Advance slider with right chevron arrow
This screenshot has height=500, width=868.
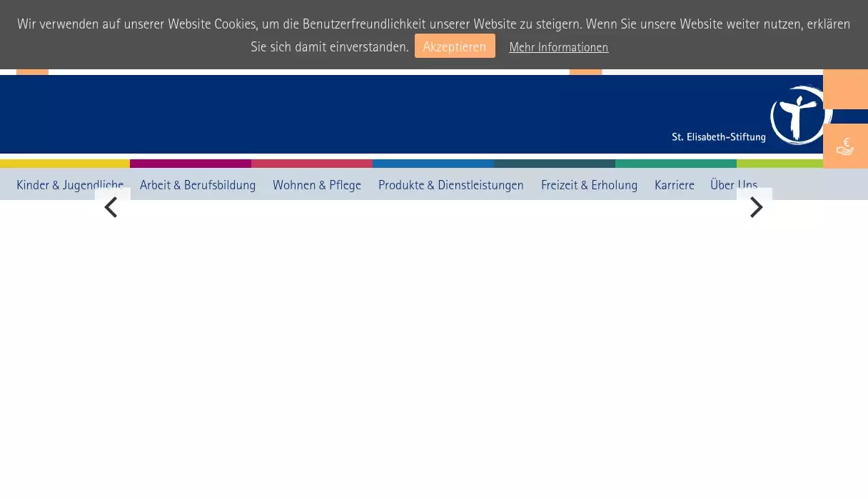(755, 208)
